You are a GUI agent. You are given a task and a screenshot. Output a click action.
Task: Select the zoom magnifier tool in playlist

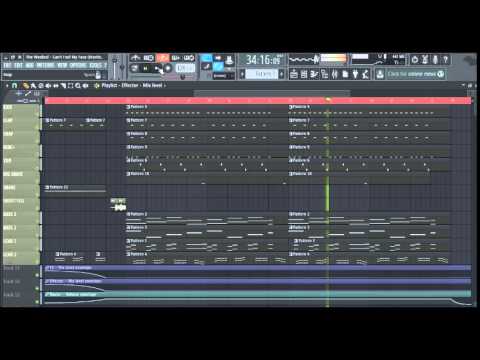pos(77,85)
